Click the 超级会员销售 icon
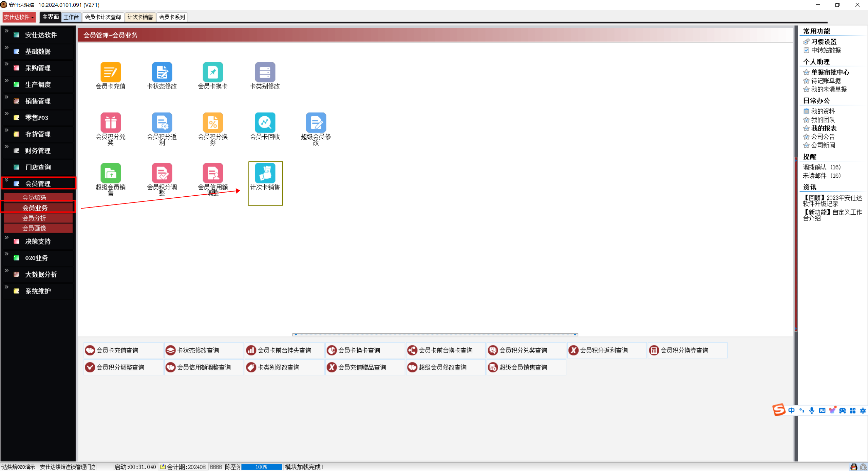The height and width of the screenshot is (471, 868). (x=110, y=173)
